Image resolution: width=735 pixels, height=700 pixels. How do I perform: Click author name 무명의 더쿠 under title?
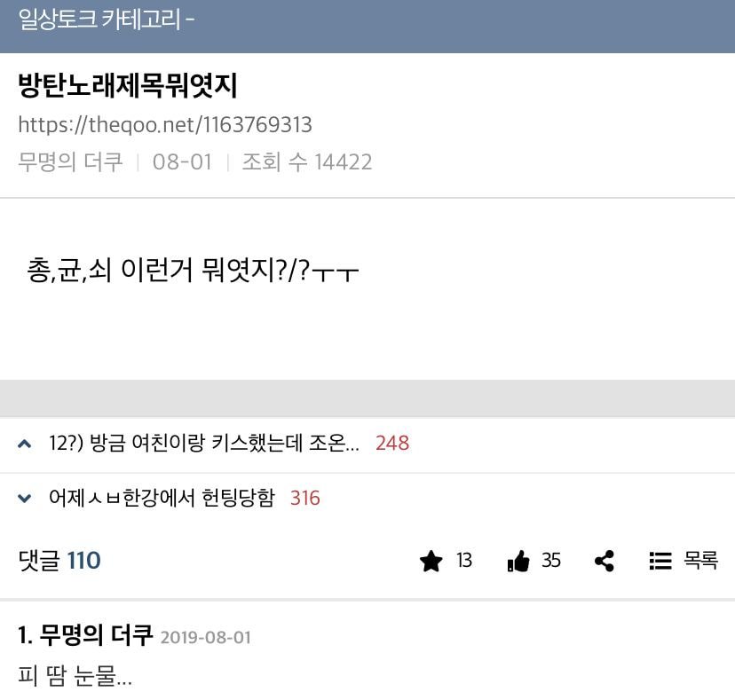pyautogui.click(x=70, y=162)
